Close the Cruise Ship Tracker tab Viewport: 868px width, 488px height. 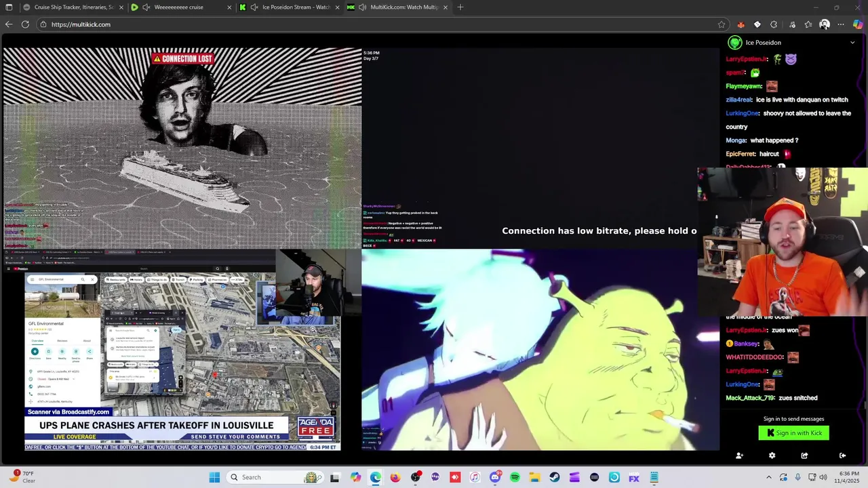121,7
